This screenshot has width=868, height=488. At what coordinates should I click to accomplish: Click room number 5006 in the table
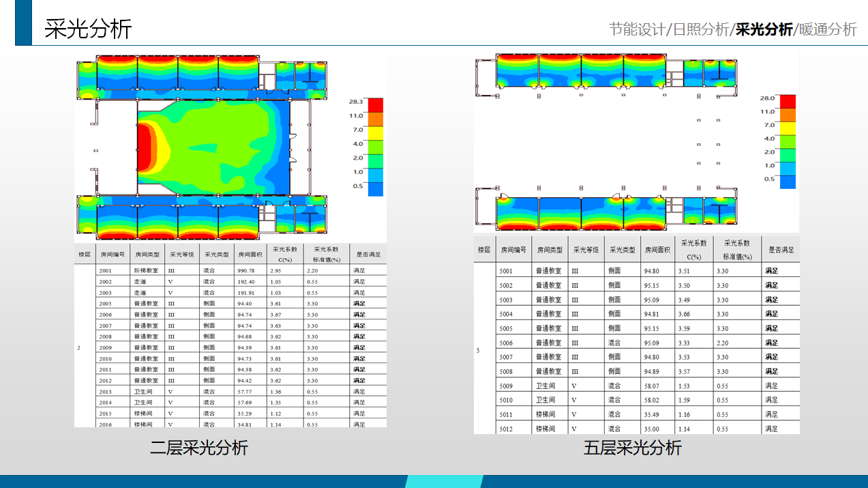pos(506,343)
